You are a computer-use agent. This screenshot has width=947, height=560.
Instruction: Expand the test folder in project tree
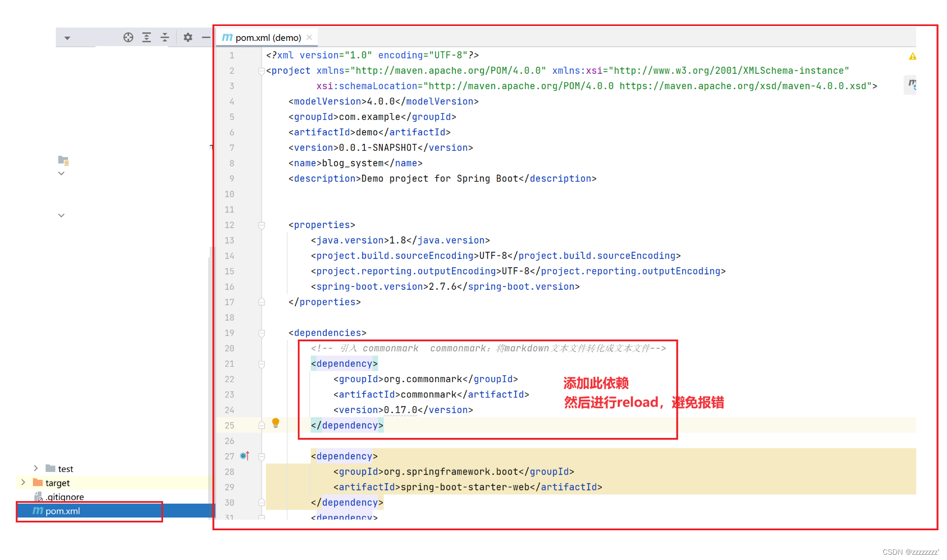pyautogui.click(x=36, y=468)
